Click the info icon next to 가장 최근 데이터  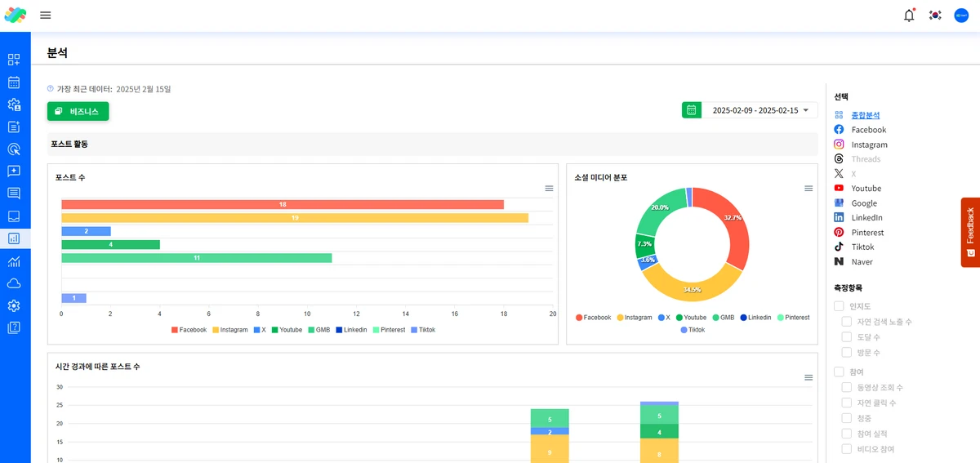[x=51, y=89]
